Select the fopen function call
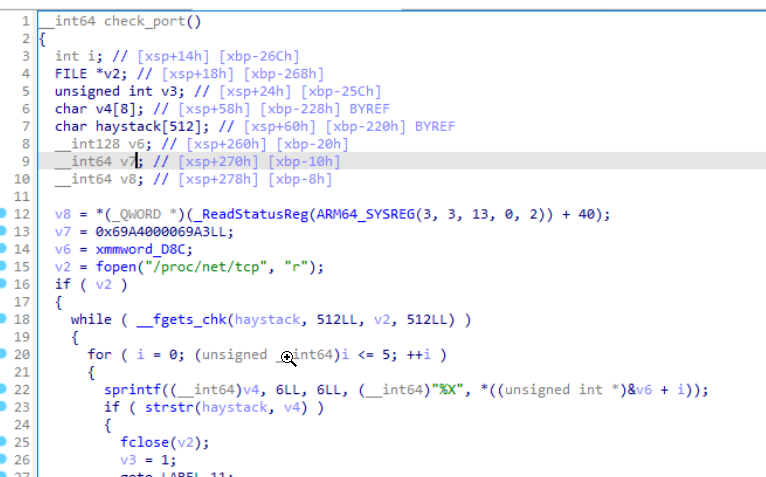Screen dimensions: 766x477 116,267
